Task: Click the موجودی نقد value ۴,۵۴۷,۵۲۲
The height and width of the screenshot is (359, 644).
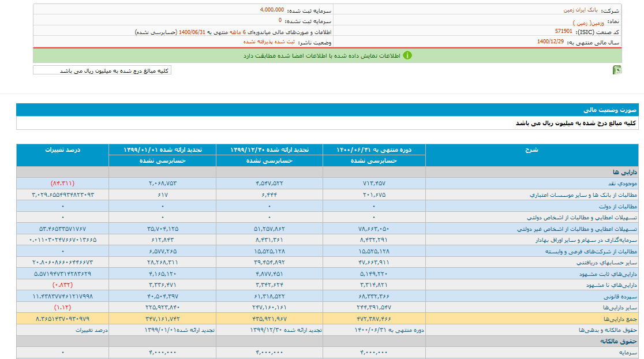Action: point(269,183)
